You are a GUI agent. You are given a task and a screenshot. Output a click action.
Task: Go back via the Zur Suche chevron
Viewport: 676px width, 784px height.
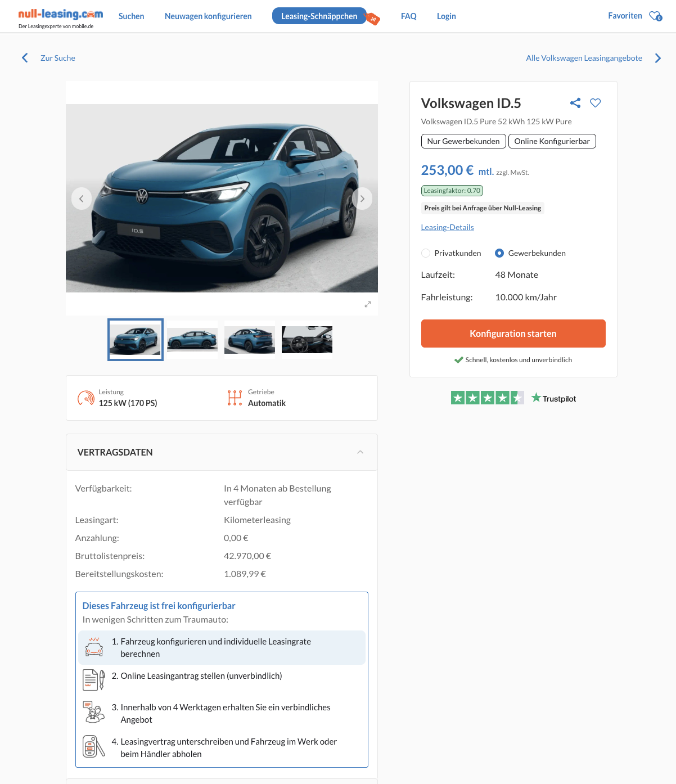[25, 58]
